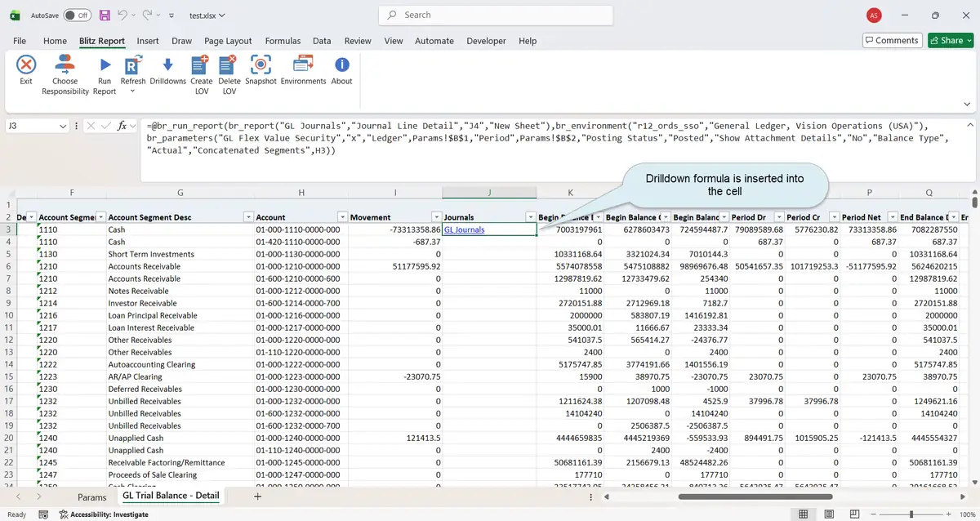The width and height of the screenshot is (980, 521).
Task: Open the Journals column filter dropdown
Action: click(531, 217)
